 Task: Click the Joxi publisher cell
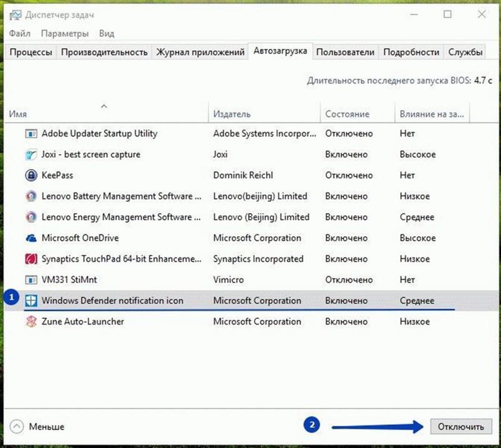(x=220, y=155)
